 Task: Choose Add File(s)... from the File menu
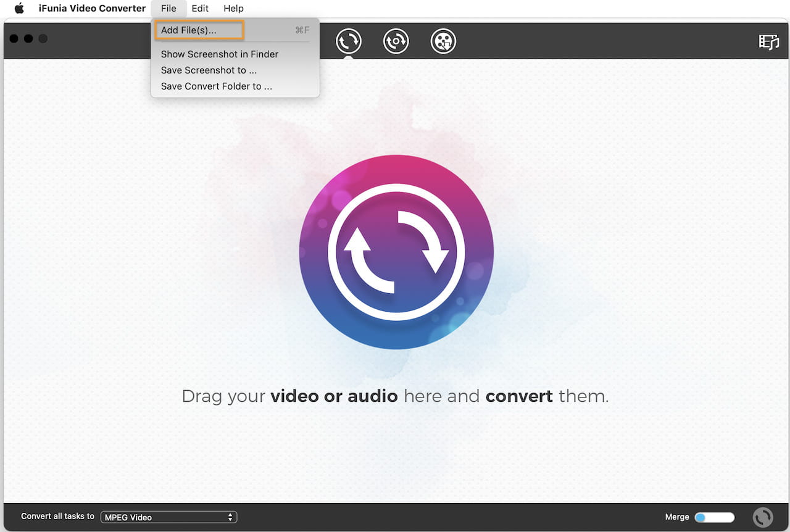tap(189, 30)
